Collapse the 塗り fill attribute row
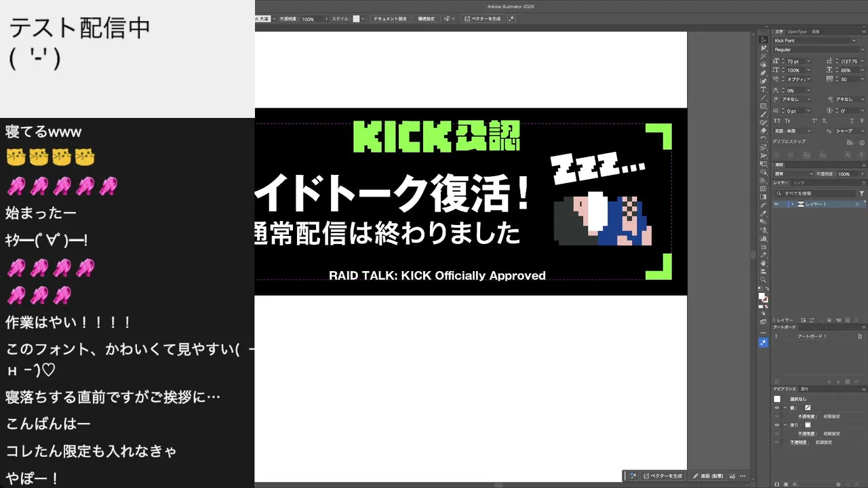This screenshot has height=488, width=868. (x=785, y=425)
